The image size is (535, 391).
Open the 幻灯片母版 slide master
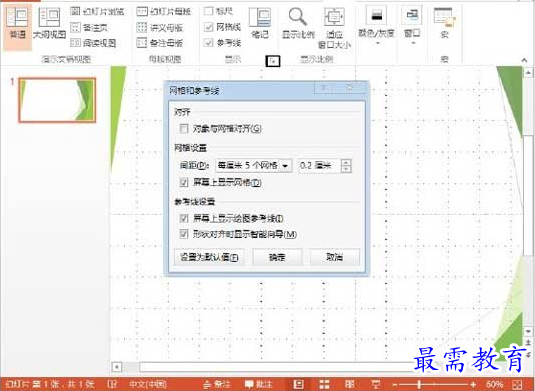pyautogui.click(x=164, y=11)
